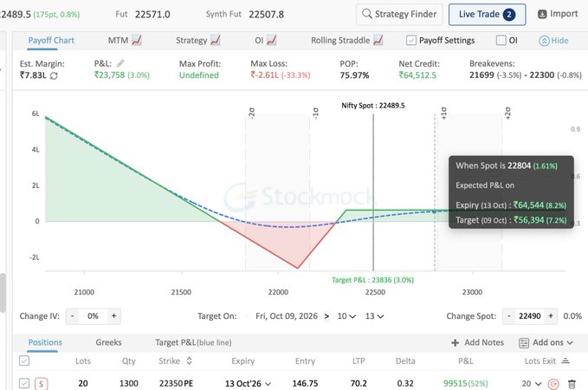Click the Strategy Finder magnifier icon
Image resolution: width=588 pixels, height=390 pixels.
click(x=367, y=14)
